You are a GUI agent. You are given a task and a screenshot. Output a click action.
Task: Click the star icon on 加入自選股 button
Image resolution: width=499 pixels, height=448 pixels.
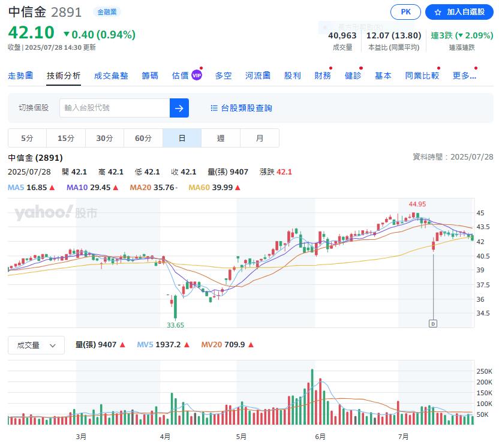[x=438, y=12]
